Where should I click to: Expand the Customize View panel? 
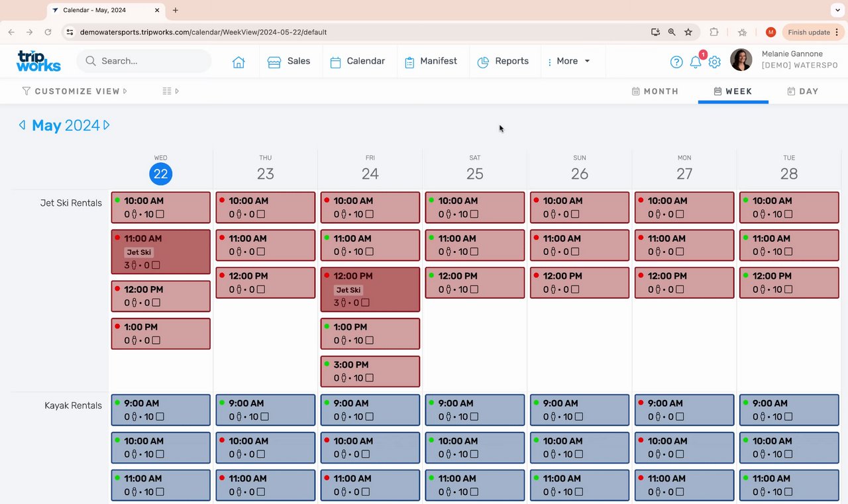[75, 91]
